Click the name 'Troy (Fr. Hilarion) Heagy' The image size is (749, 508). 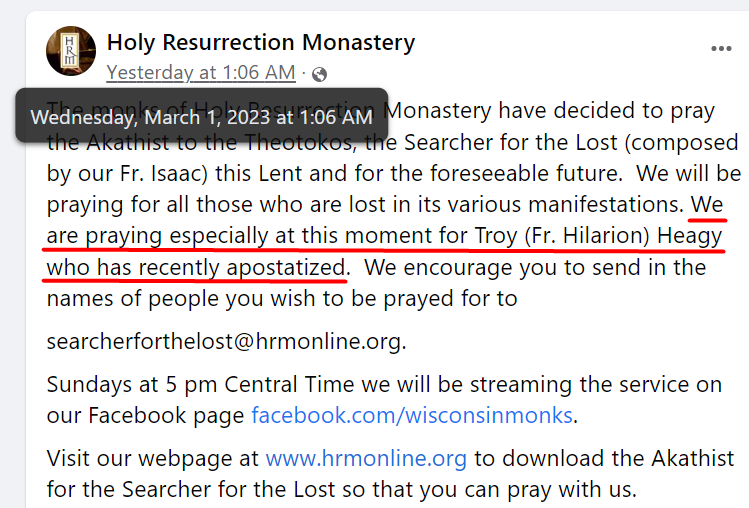click(598, 236)
